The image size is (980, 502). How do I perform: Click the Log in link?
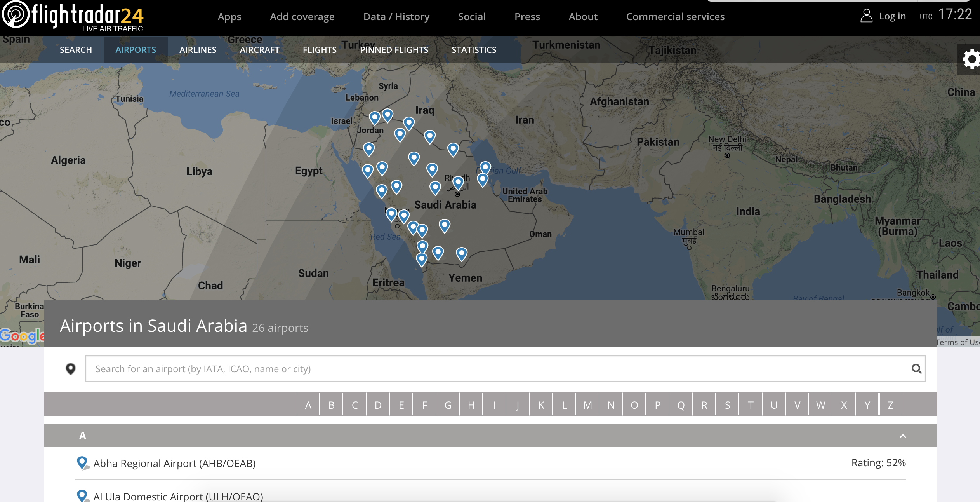pos(892,16)
